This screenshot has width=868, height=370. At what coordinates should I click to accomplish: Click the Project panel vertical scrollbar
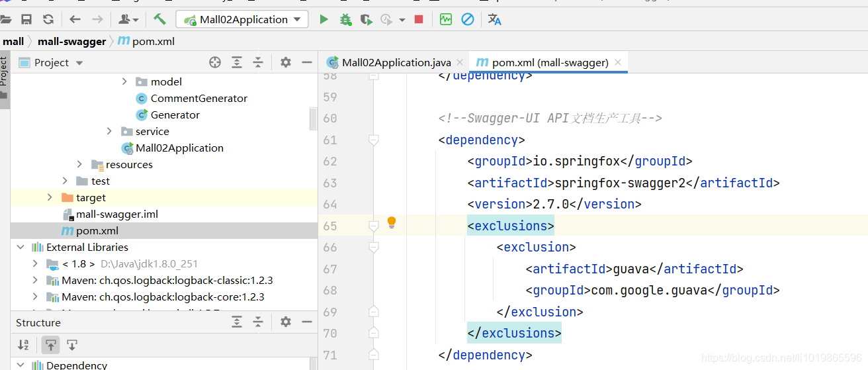coord(314,119)
